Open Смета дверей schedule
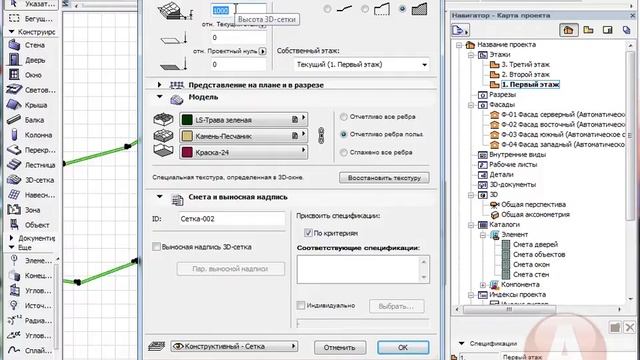The height and width of the screenshot is (360, 640). (535, 244)
